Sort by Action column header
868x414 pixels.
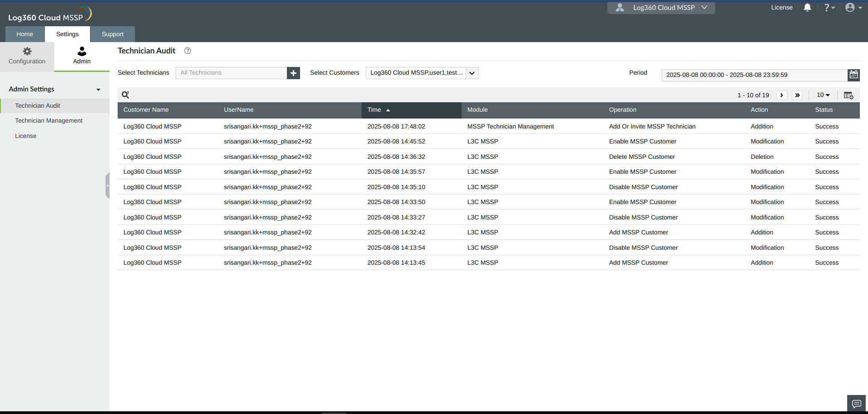(759, 110)
